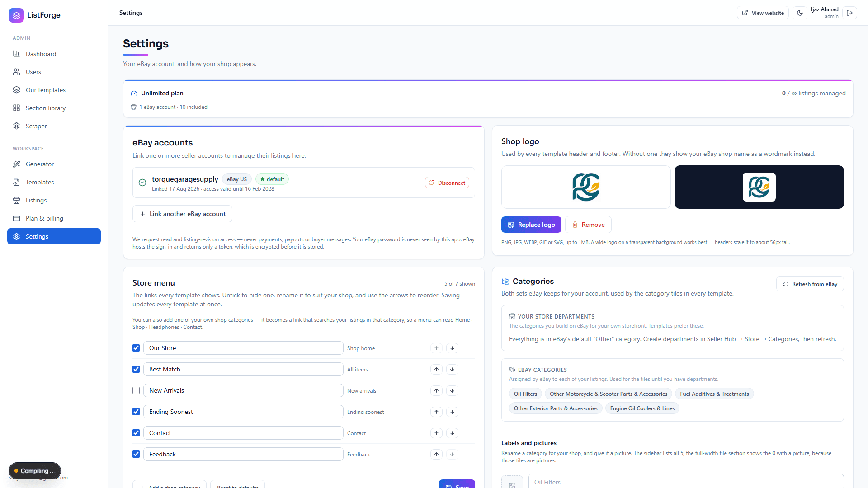Open Listings in the sidebar
868x488 pixels.
tap(54, 200)
